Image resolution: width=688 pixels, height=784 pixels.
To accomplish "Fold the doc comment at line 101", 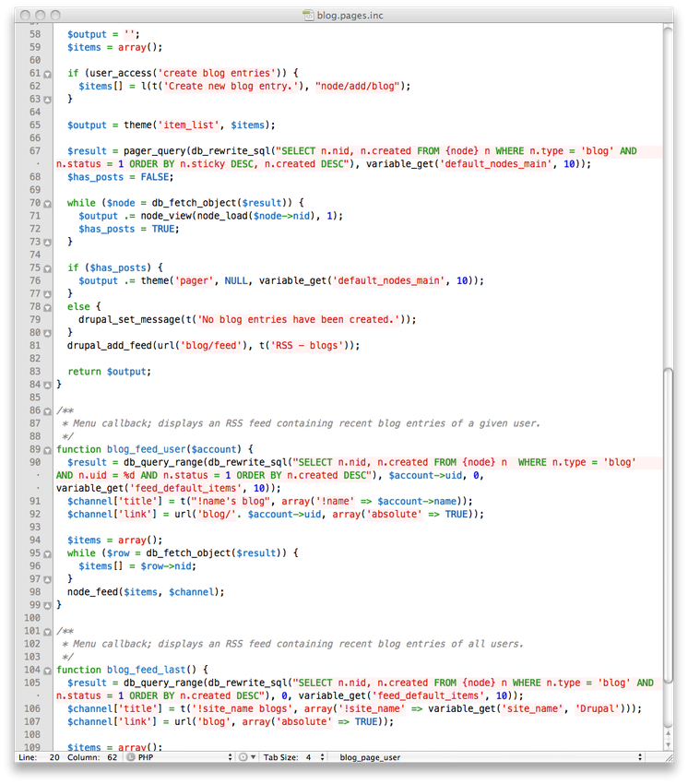I will coord(48,632).
